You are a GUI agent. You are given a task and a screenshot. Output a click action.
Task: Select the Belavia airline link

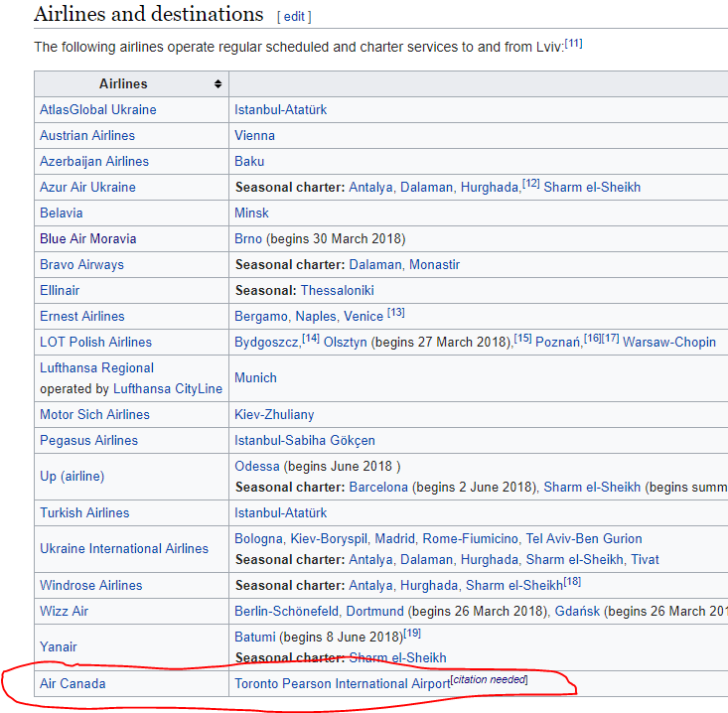(61, 213)
